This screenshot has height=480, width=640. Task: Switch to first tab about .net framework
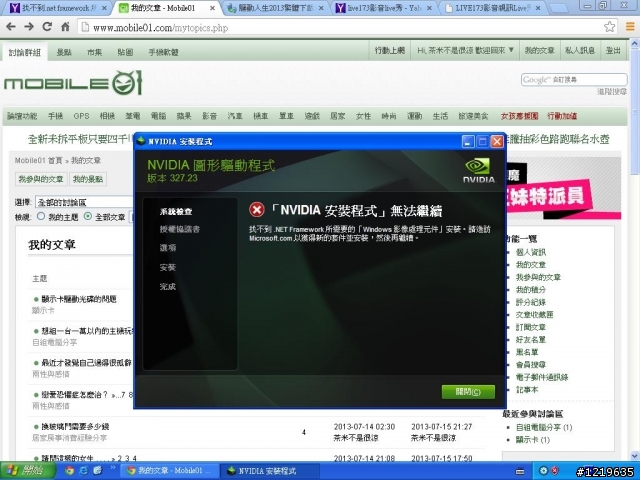(x=59, y=8)
